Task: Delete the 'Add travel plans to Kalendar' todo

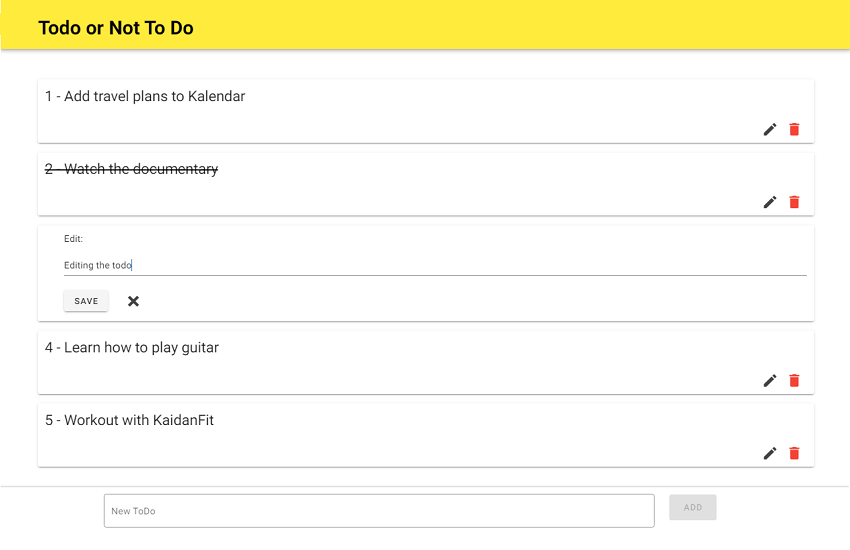Action: pos(794,129)
